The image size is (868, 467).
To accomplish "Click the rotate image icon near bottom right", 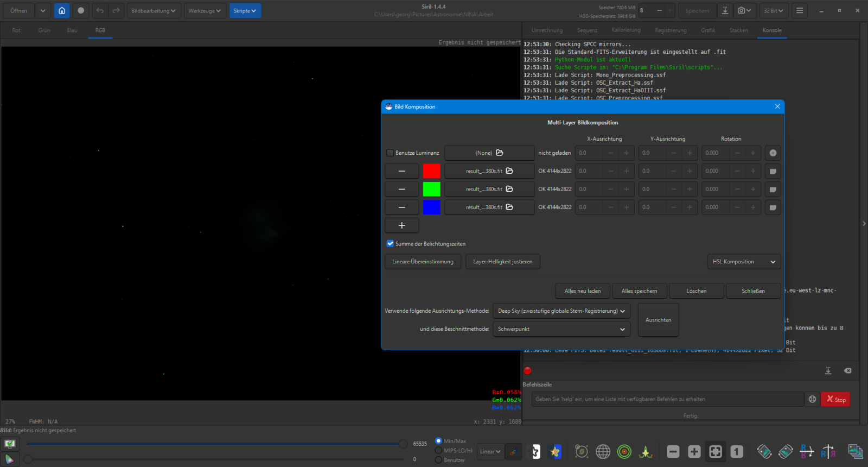I will pos(764,451).
